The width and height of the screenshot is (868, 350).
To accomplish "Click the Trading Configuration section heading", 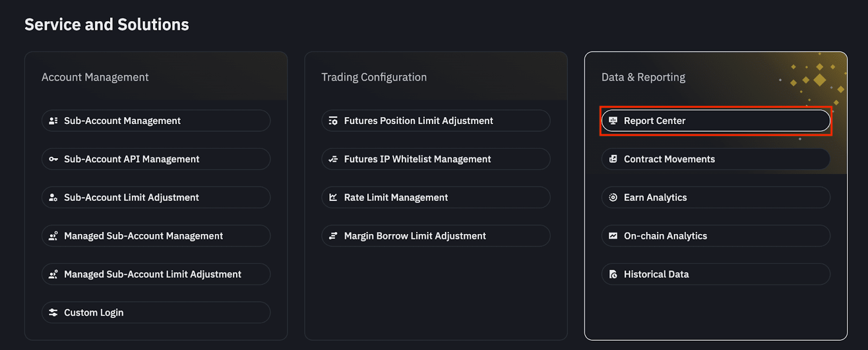I will click(x=374, y=77).
